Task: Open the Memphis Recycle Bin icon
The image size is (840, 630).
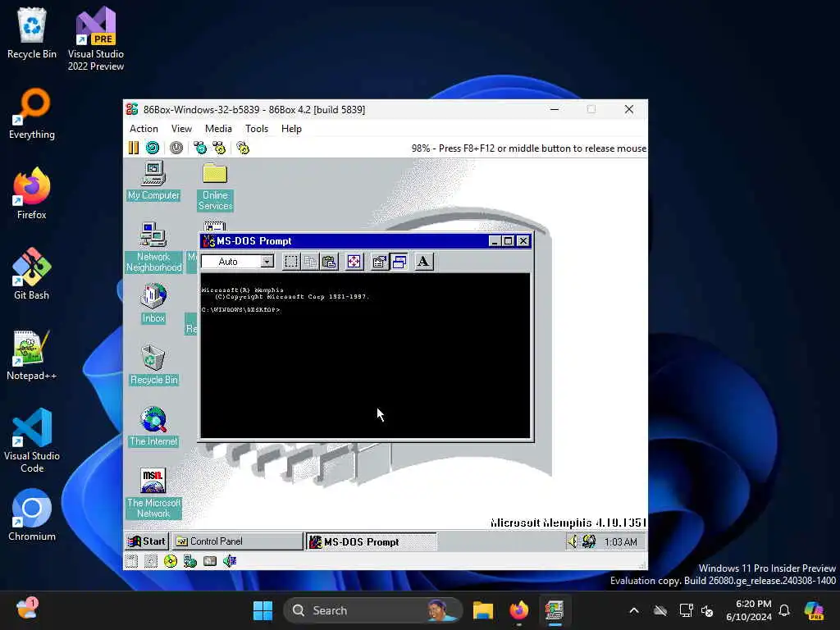Action: 153,365
